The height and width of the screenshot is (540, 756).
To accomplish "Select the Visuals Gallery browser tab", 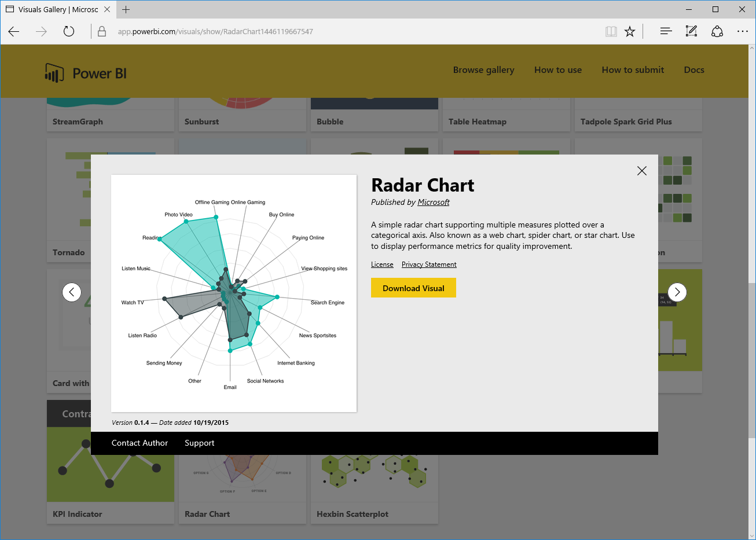I will click(58, 9).
